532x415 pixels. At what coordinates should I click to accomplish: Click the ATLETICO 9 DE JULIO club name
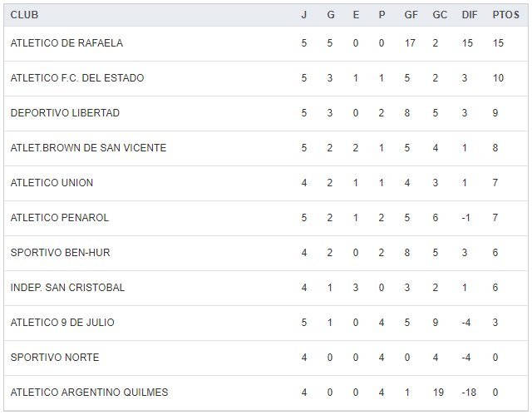click(x=62, y=323)
